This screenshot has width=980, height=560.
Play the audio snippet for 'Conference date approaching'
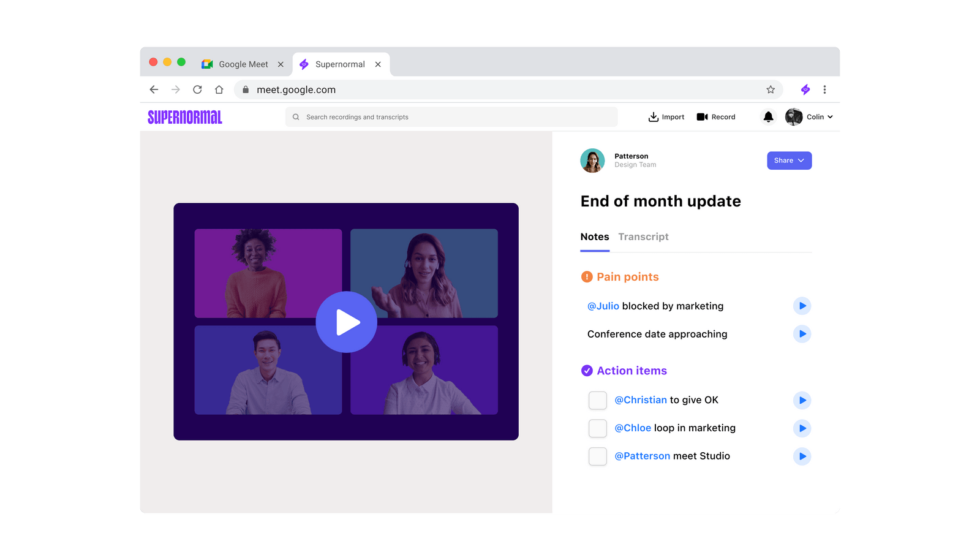tap(802, 334)
